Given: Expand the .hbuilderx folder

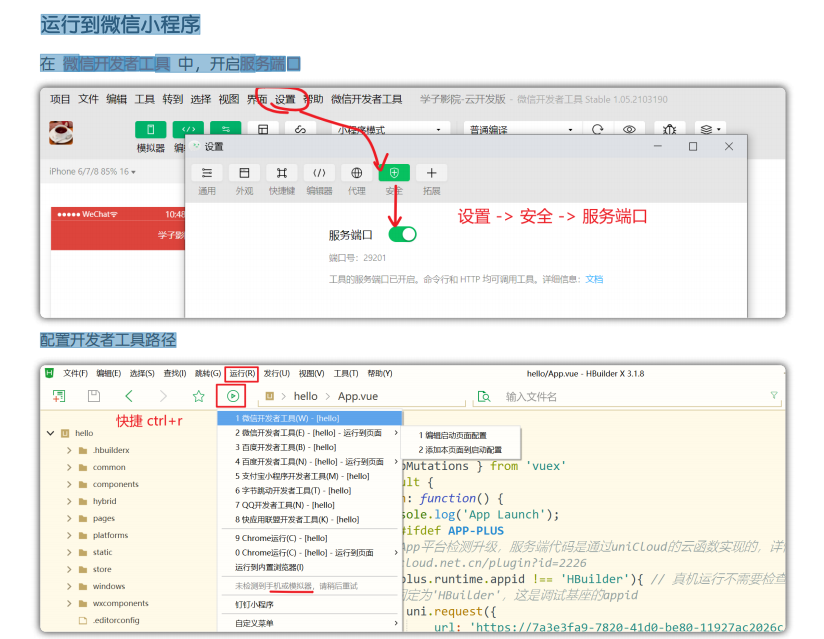Looking at the screenshot, I should (x=69, y=450).
